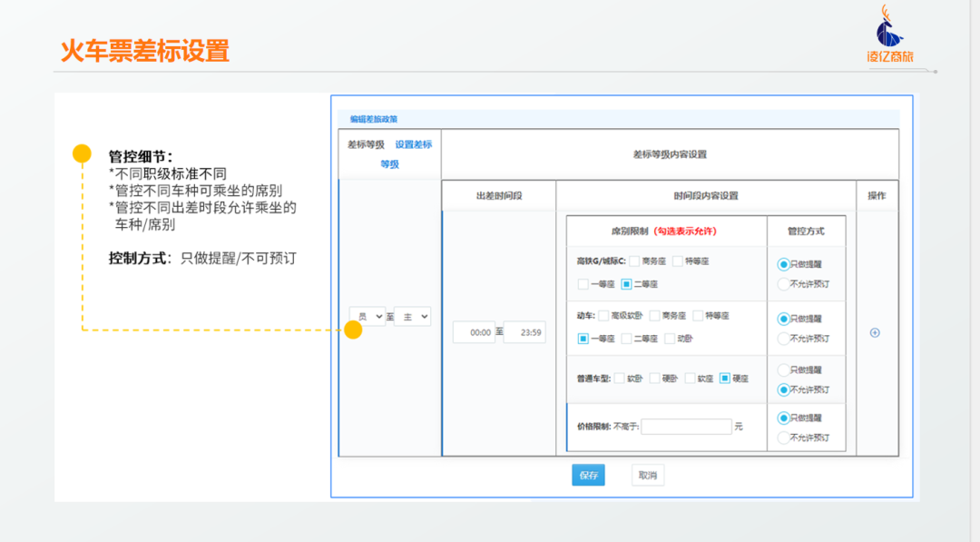
Task: Check 特等座 under 高铁G/城际C
Action: (x=678, y=261)
